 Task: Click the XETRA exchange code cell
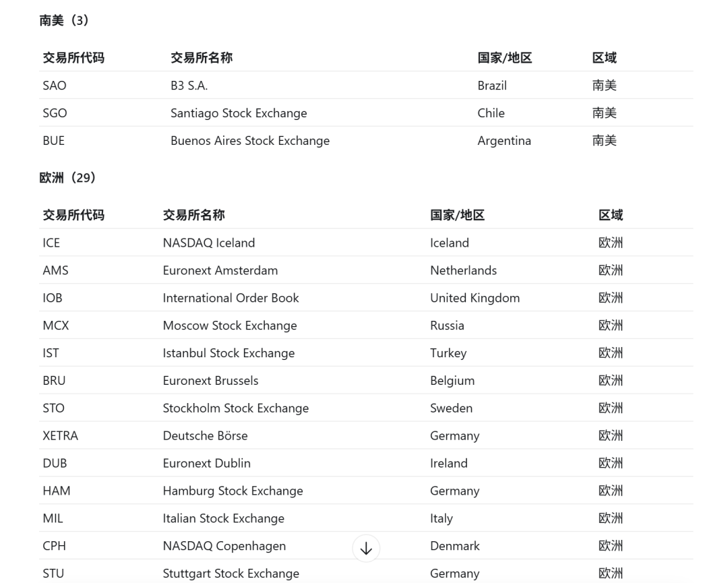tap(61, 436)
